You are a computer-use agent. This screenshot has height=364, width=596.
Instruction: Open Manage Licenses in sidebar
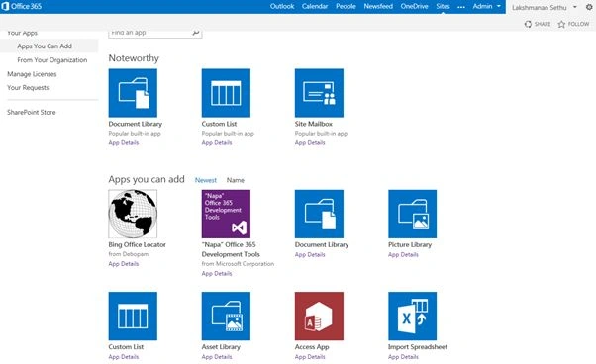(x=32, y=74)
